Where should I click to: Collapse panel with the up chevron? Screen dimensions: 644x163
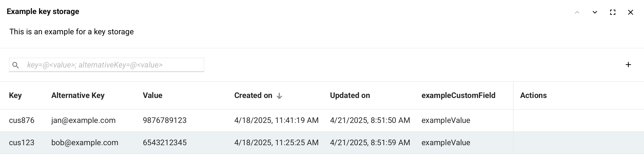click(577, 12)
